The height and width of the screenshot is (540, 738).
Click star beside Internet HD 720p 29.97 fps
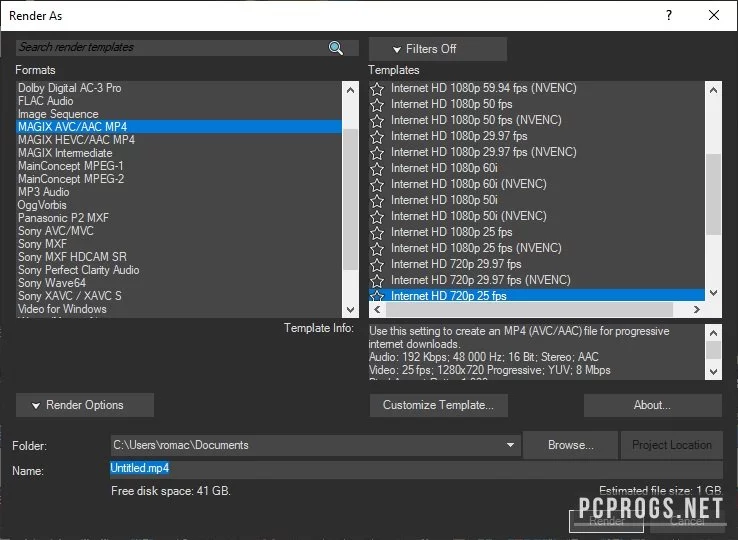(377, 265)
